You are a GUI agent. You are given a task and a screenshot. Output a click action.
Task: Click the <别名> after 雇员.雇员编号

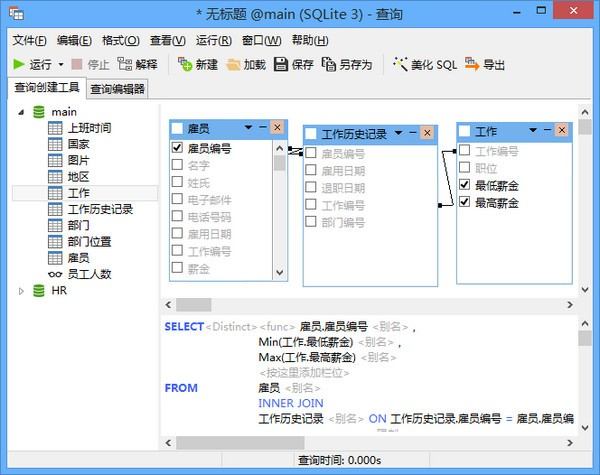(390, 327)
